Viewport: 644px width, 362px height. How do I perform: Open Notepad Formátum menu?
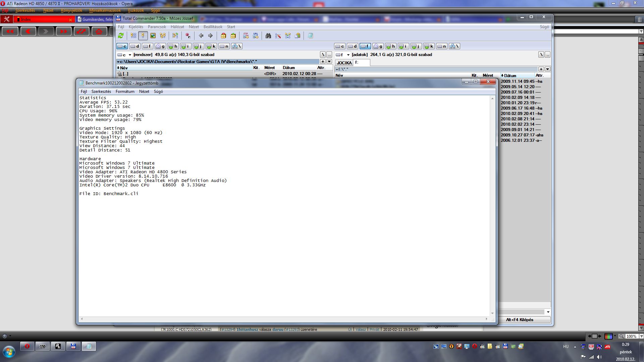point(125,92)
